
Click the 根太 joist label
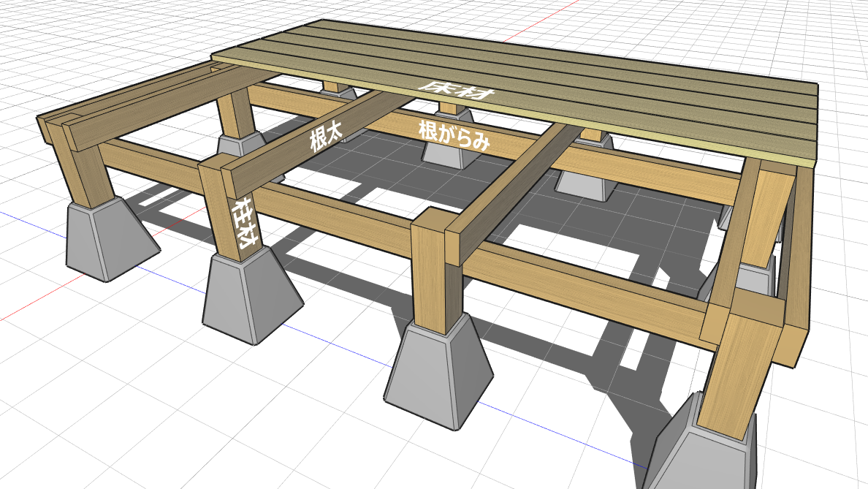click(x=326, y=137)
